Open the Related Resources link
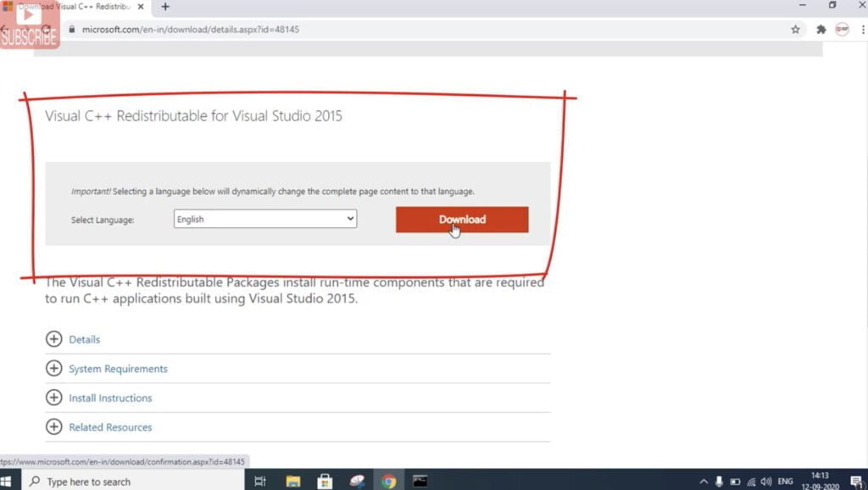 109,426
